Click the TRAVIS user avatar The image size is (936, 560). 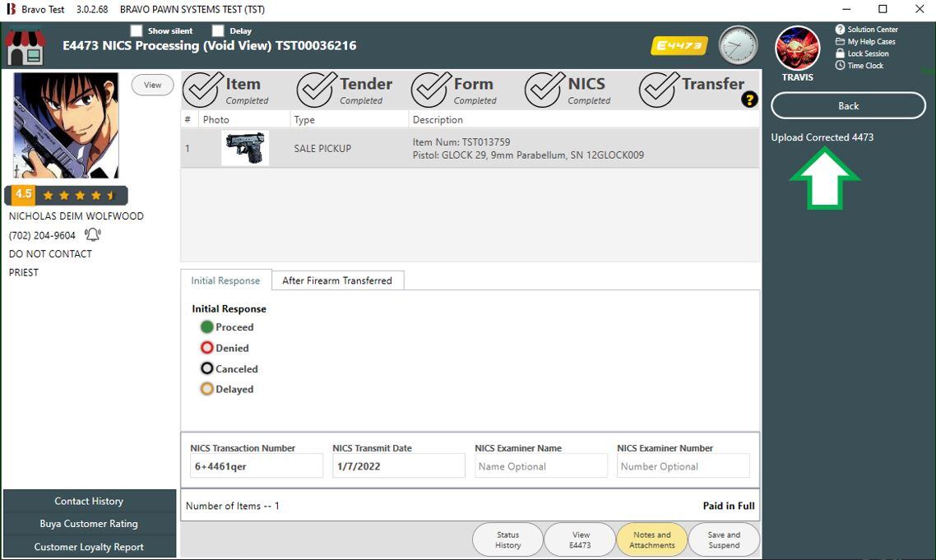[798, 49]
